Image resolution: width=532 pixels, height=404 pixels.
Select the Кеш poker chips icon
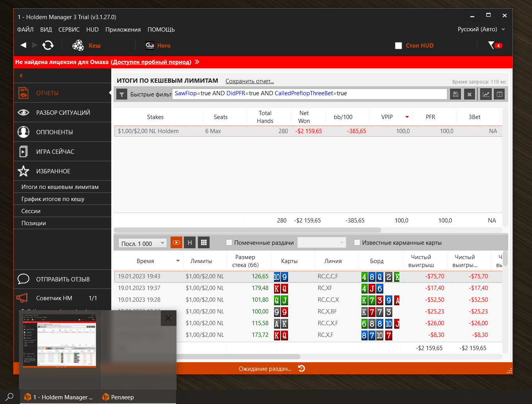78,45
